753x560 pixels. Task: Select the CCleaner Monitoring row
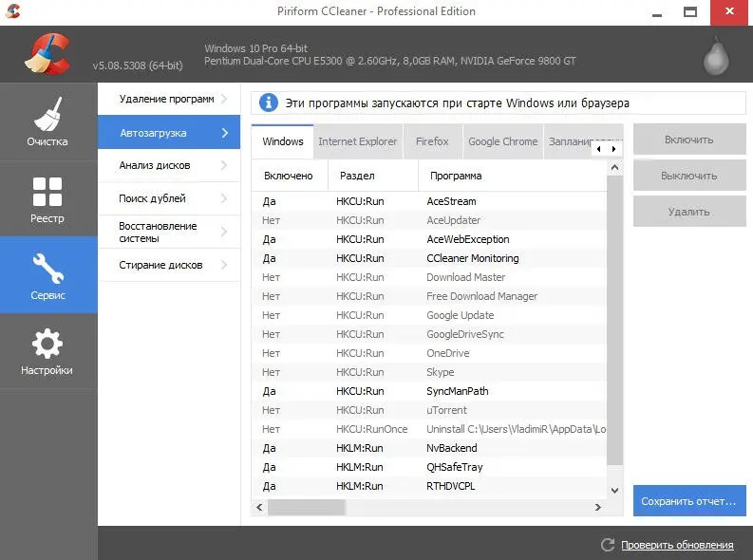429,258
